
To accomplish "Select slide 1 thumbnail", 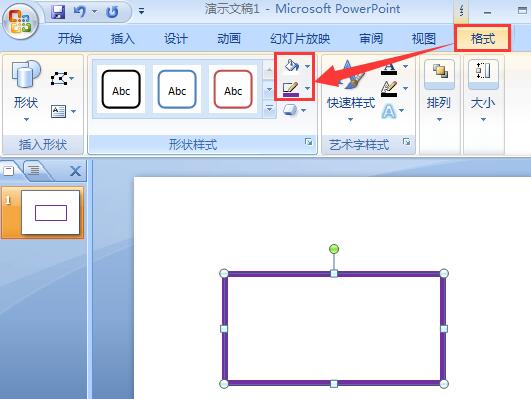I will (50, 212).
